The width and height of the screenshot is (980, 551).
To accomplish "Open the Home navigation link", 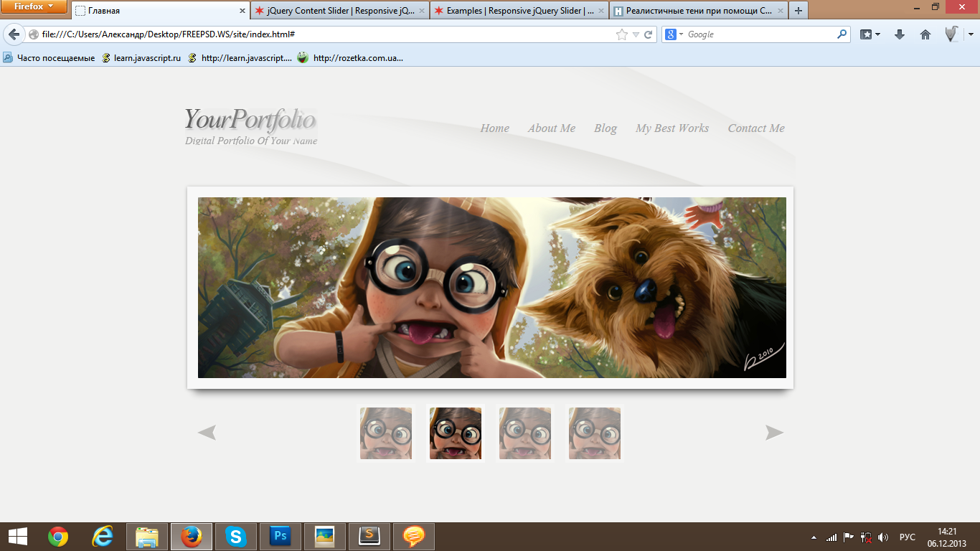I will 495,128.
